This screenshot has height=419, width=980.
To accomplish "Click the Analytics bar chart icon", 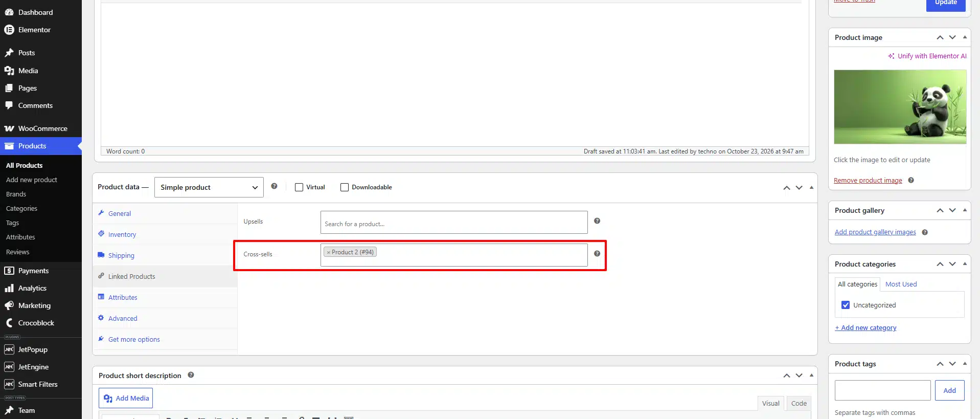I will point(9,288).
